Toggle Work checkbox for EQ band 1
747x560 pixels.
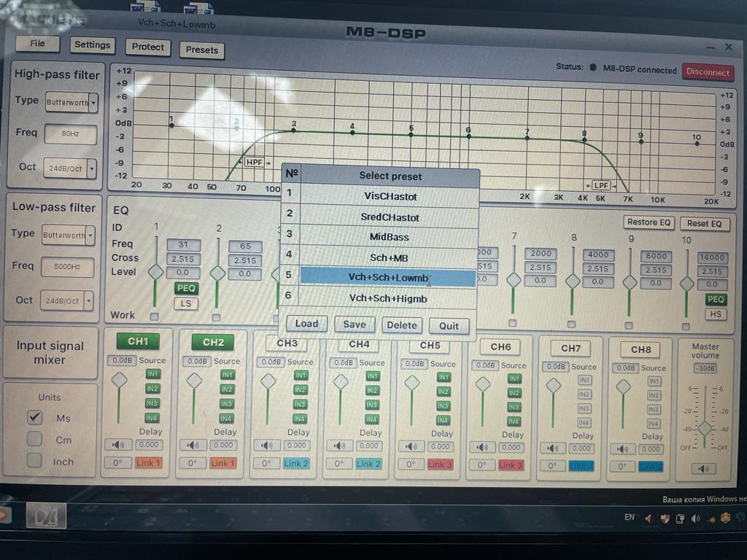[x=155, y=316]
